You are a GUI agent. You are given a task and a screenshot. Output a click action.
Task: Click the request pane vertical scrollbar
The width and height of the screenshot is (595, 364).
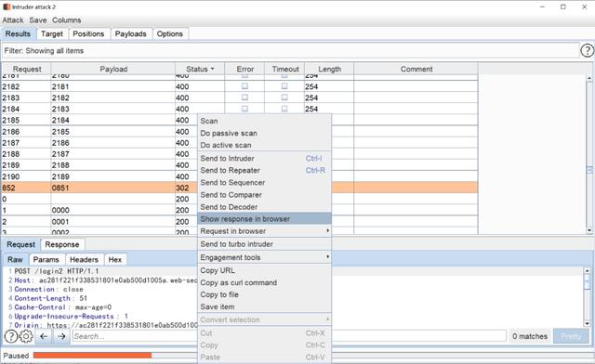(587, 297)
